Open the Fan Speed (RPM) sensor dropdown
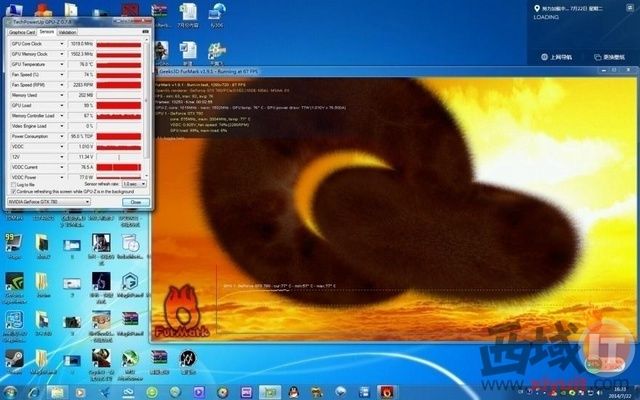The image size is (640, 400). pyautogui.click(x=62, y=85)
